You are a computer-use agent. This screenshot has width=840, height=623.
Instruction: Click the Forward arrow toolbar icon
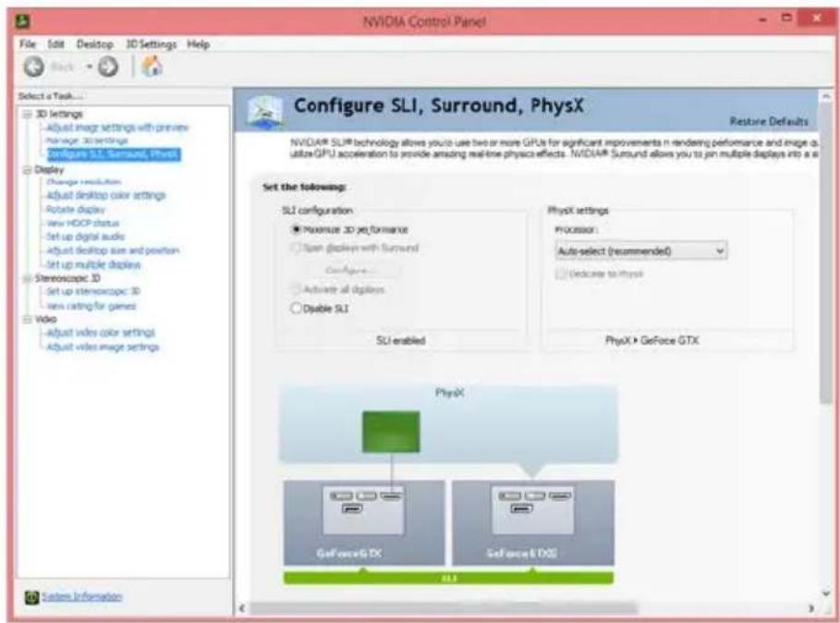(x=108, y=67)
